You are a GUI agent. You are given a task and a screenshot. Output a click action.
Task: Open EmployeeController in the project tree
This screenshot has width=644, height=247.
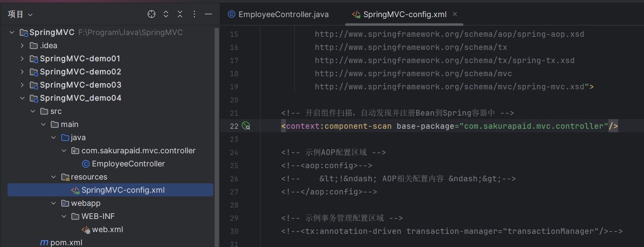[x=128, y=164]
